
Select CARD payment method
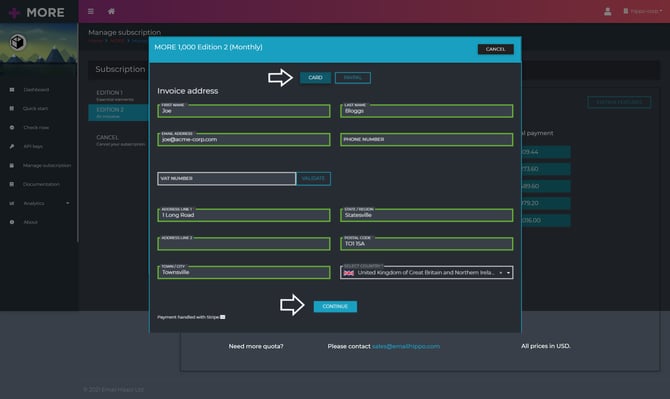[315, 77]
